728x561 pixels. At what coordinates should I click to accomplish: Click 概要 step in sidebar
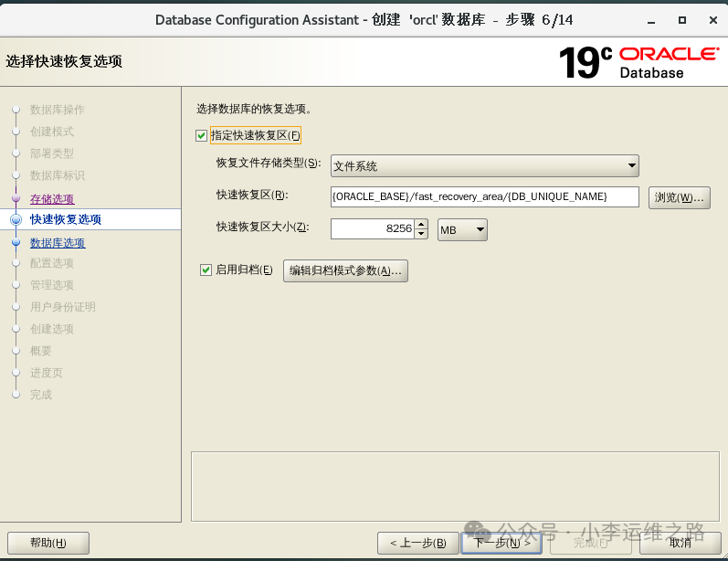tap(41, 351)
